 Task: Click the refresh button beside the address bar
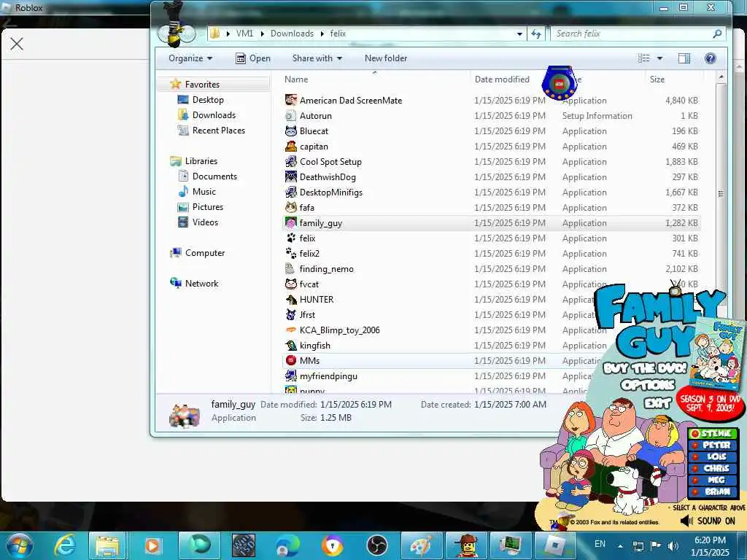click(x=536, y=34)
